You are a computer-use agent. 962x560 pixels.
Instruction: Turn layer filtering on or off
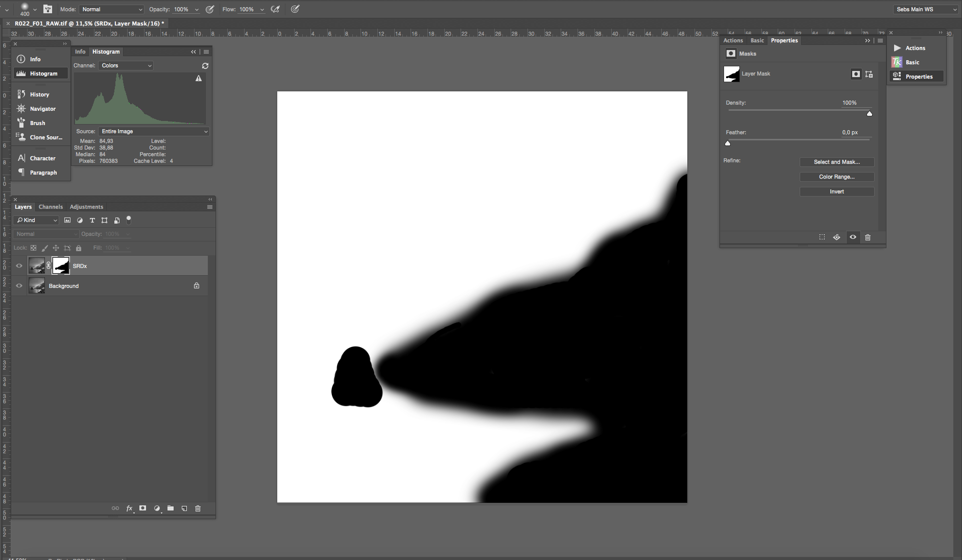point(129,220)
